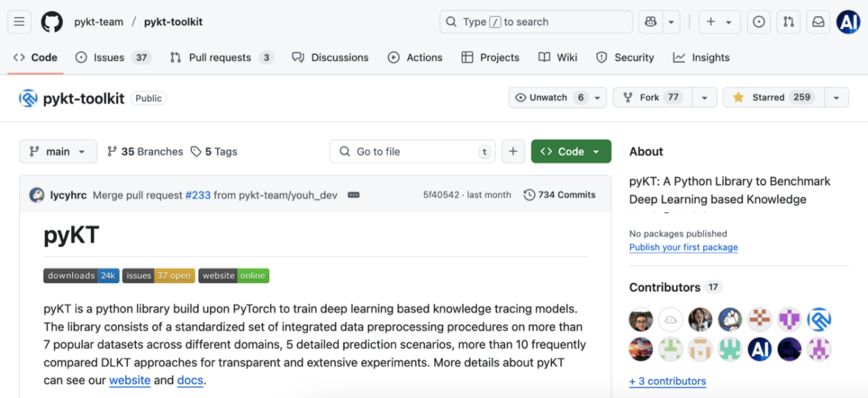Open the '+ 3 contributors' link
Viewport: 868px width, 398px height.
[x=667, y=381]
